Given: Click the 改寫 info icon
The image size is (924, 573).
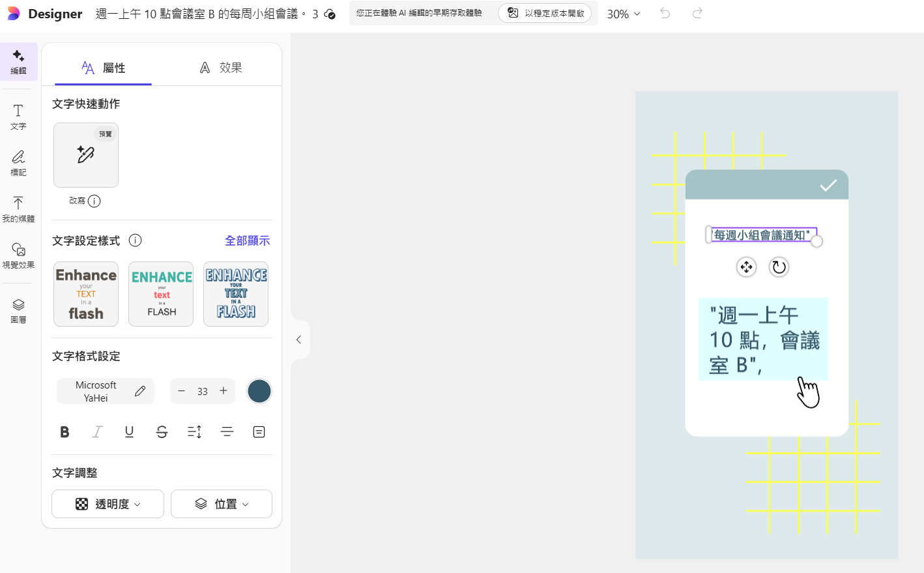Looking at the screenshot, I should [94, 201].
